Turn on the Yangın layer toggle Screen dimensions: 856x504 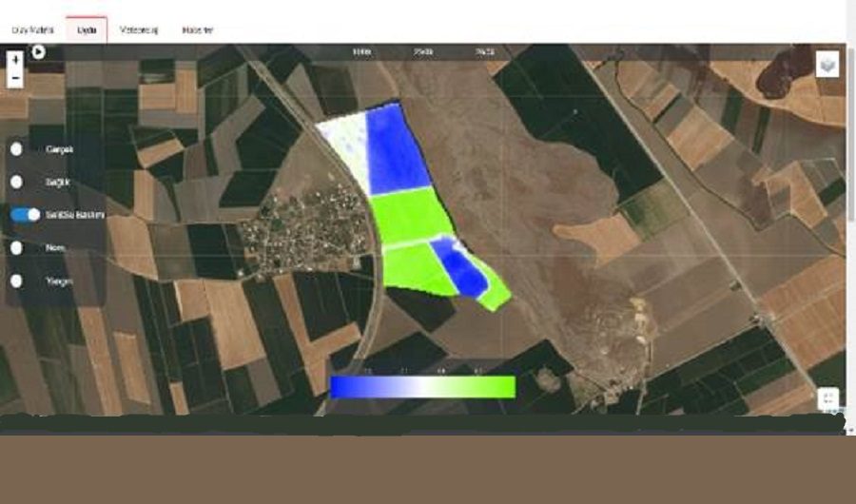click(17, 281)
